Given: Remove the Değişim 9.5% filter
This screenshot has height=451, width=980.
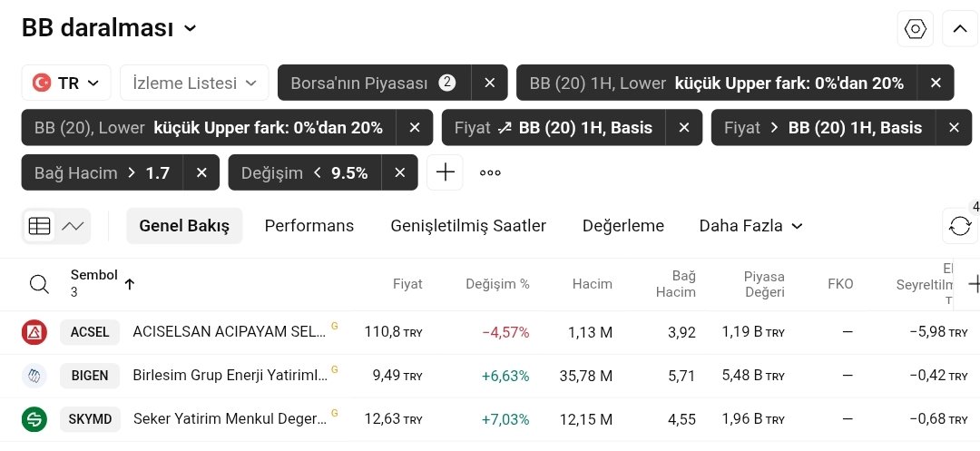Looking at the screenshot, I should click(x=400, y=172).
